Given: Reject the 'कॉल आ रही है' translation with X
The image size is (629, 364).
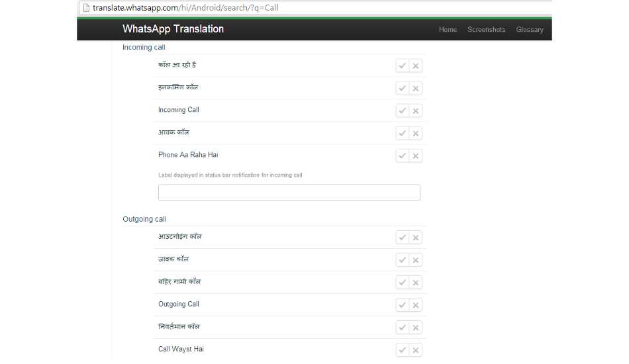Looking at the screenshot, I should pyautogui.click(x=416, y=66).
